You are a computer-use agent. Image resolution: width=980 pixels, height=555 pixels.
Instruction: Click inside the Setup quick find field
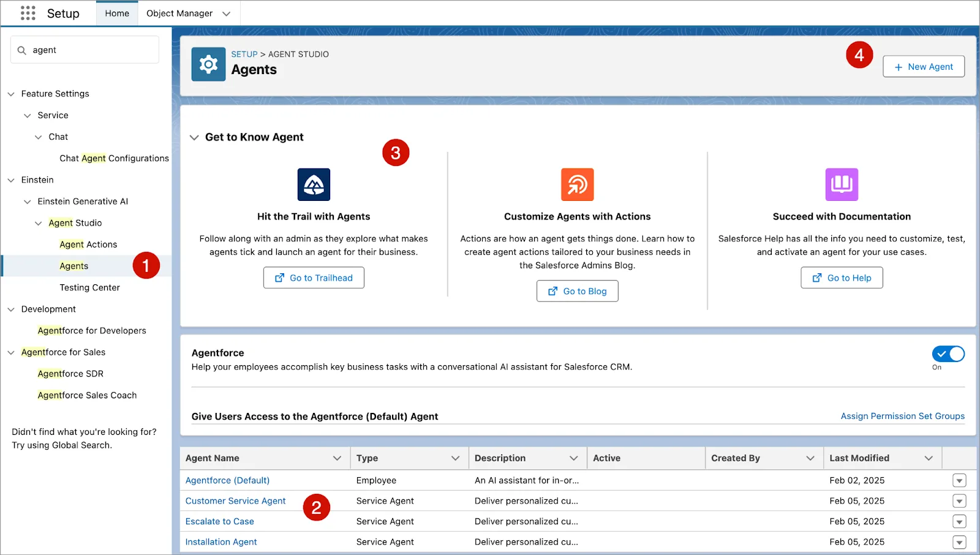point(86,50)
